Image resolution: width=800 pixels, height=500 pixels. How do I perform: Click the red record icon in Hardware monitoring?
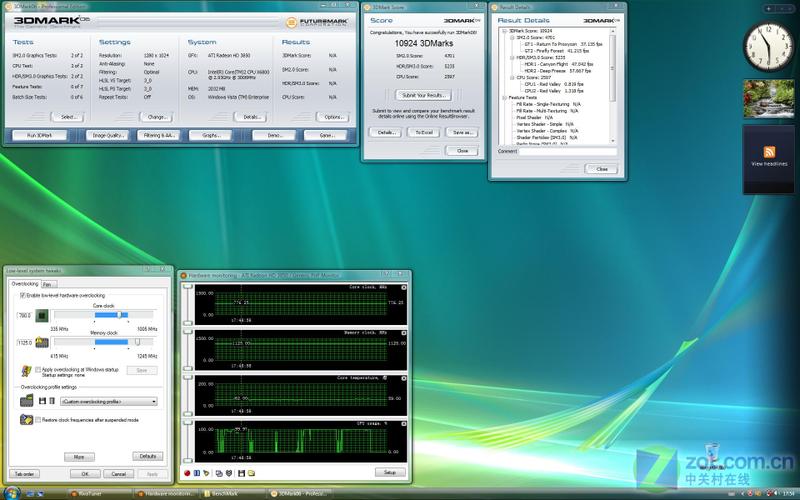point(187,473)
